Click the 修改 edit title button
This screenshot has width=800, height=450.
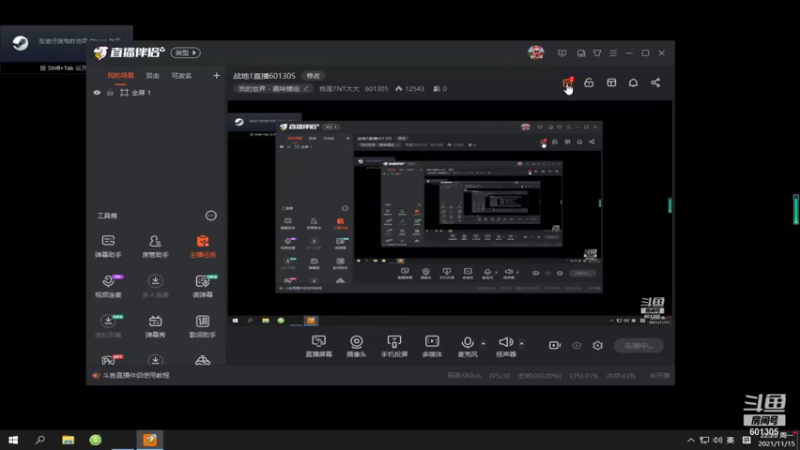point(313,76)
